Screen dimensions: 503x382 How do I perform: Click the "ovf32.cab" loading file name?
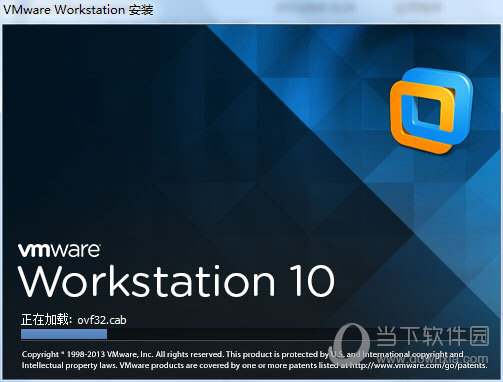102,320
